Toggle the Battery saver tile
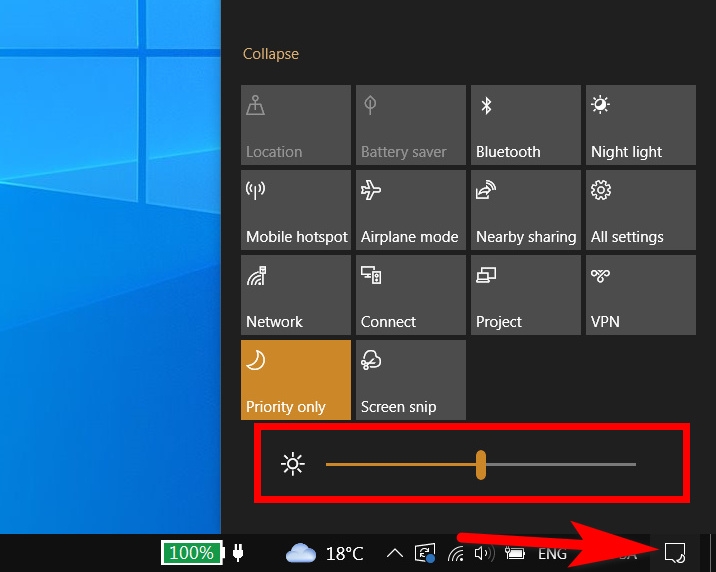 pos(411,125)
